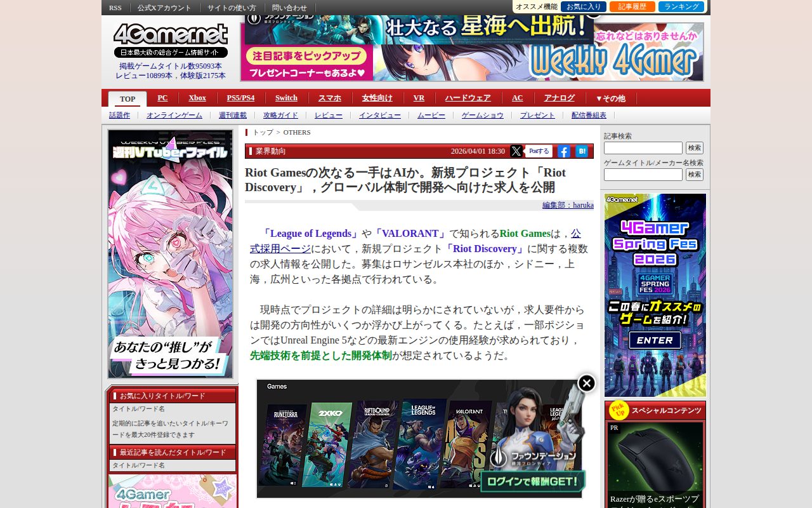Share article on Facebook icon

563,151
